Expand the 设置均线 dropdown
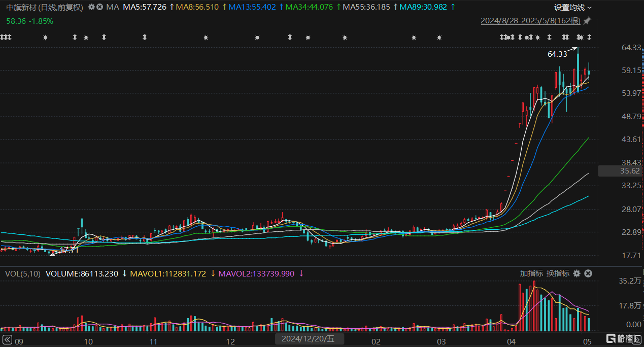 [x=572, y=8]
